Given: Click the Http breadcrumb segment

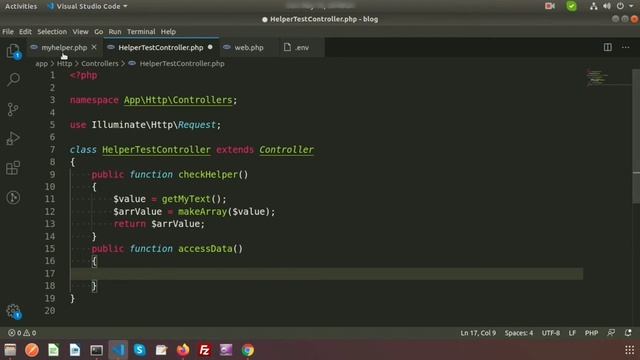Looking at the screenshot, I should [x=64, y=64].
